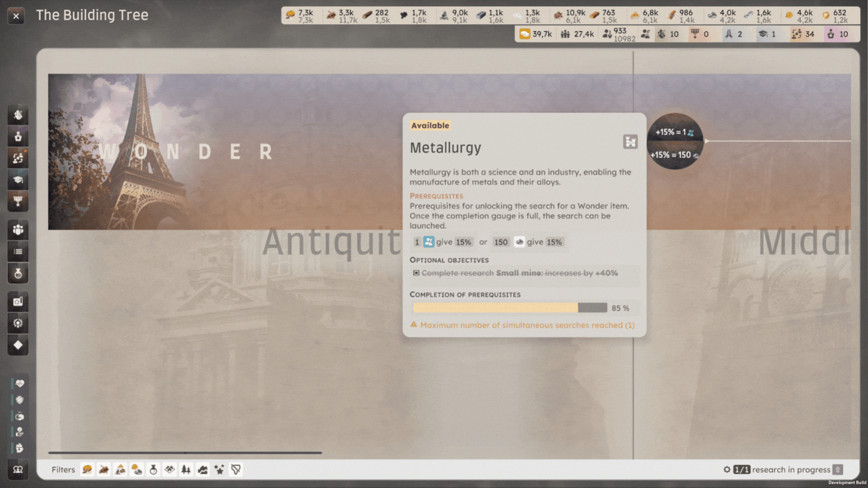Click the clear filters button
Viewport: 868px width, 488px height.
click(x=235, y=469)
